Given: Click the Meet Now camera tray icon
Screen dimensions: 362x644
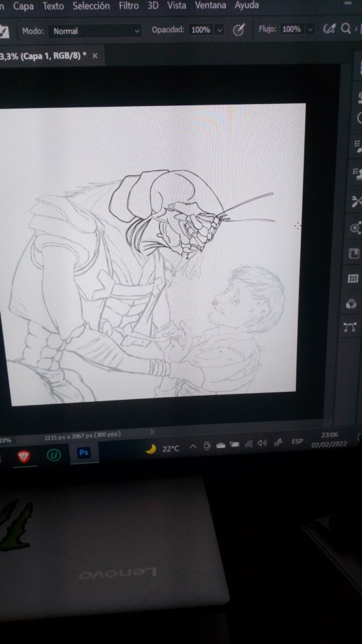Looking at the screenshot, I should point(207,445).
